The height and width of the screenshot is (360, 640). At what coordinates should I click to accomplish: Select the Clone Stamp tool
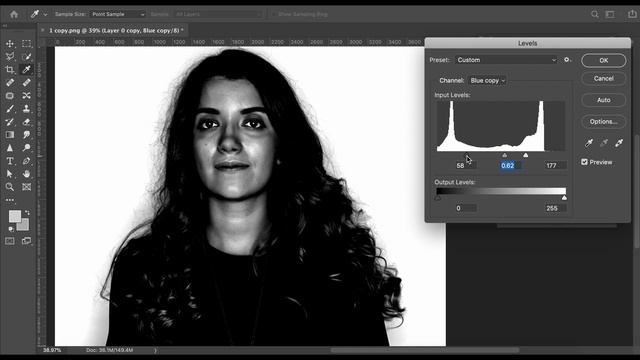tap(27, 109)
